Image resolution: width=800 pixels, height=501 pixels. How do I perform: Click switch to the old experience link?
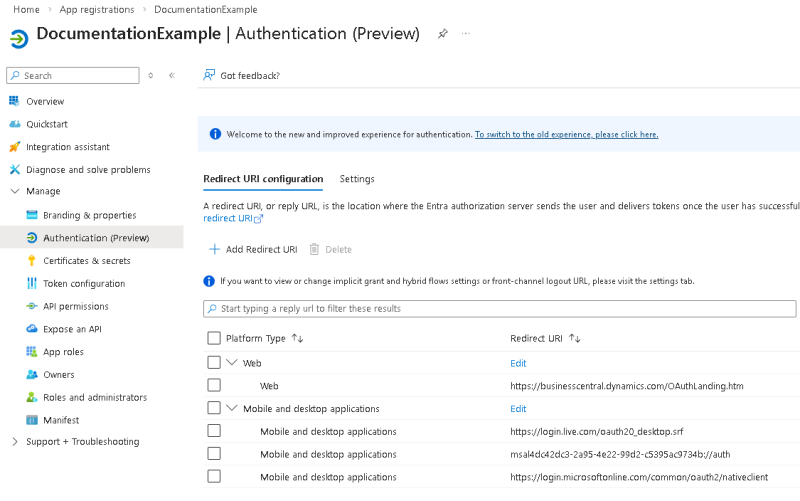(566, 135)
